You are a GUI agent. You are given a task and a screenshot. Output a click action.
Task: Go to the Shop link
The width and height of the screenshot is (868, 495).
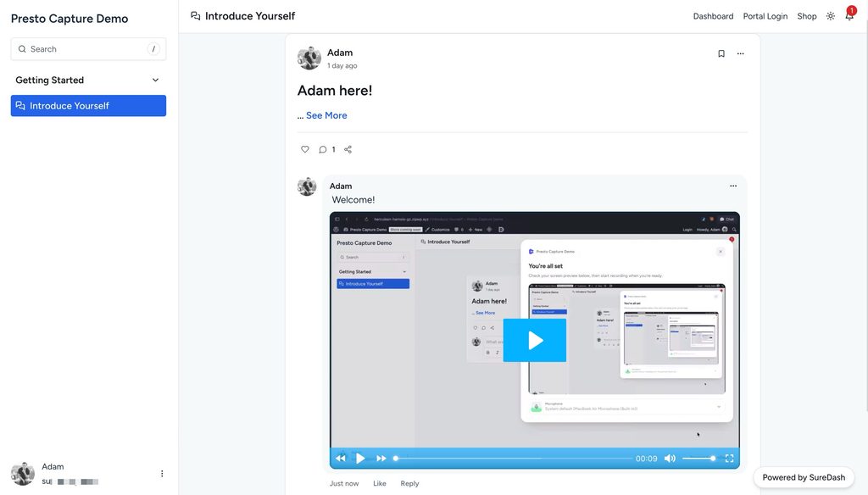tap(807, 16)
